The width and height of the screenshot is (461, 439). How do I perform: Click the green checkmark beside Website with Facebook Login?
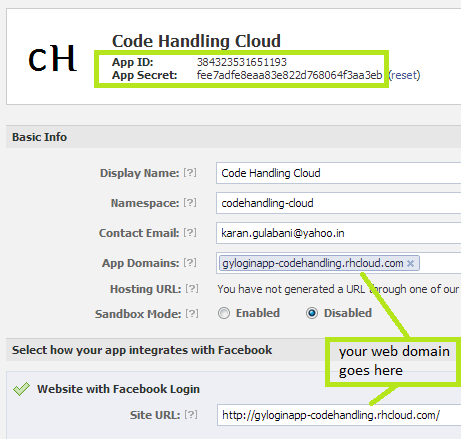[21, 389]
